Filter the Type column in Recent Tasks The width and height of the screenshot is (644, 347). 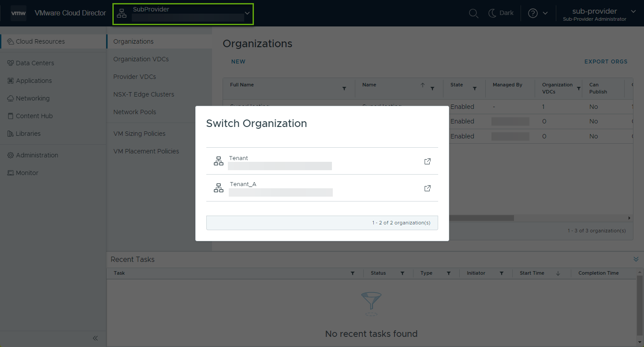(449, 273)
